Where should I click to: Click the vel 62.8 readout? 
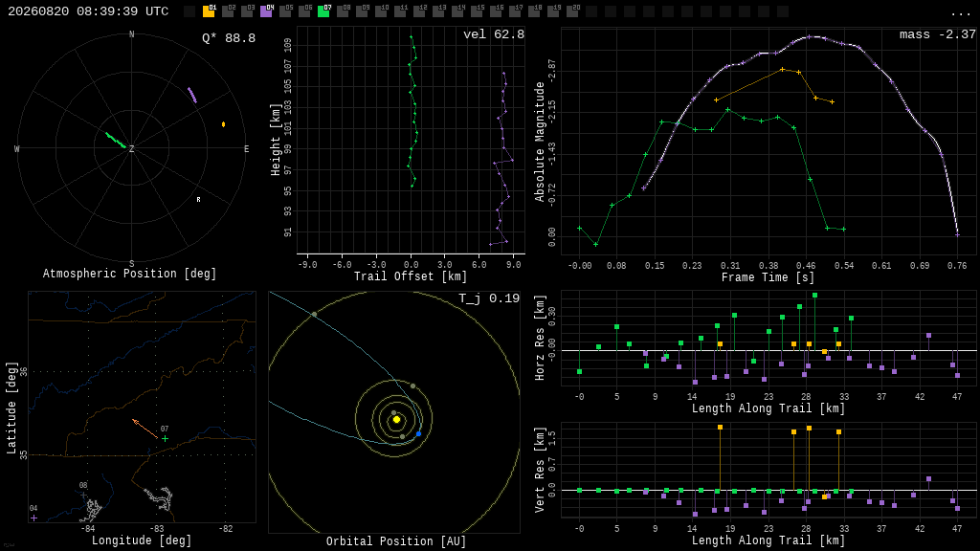494,34
